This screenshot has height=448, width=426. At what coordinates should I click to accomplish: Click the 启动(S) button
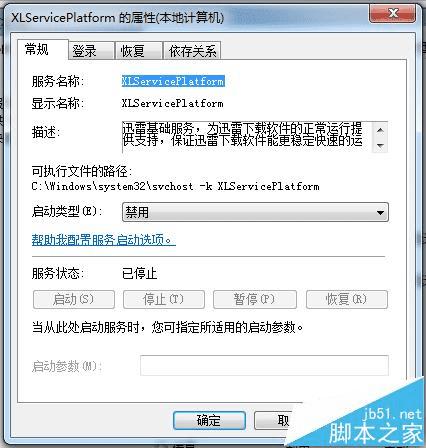(74, 299)
